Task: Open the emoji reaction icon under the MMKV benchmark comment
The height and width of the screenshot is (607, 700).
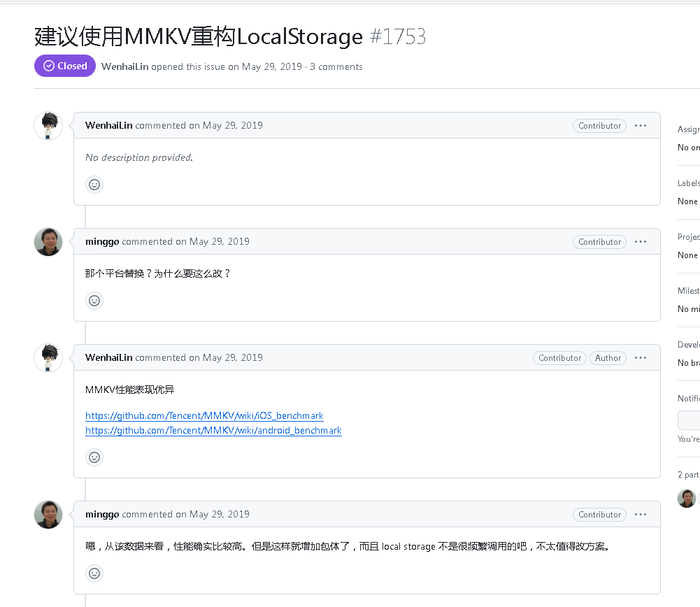Action: click(94, 457)
